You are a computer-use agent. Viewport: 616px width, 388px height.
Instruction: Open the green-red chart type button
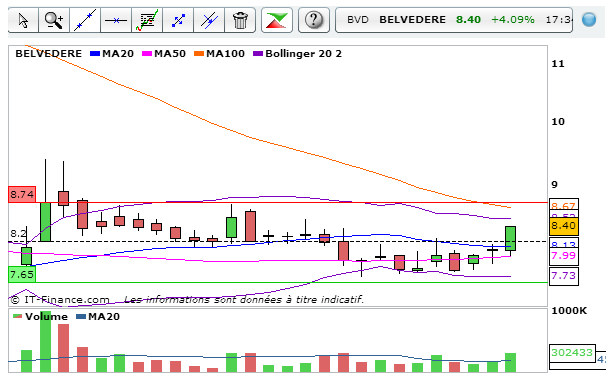[277, 20]
